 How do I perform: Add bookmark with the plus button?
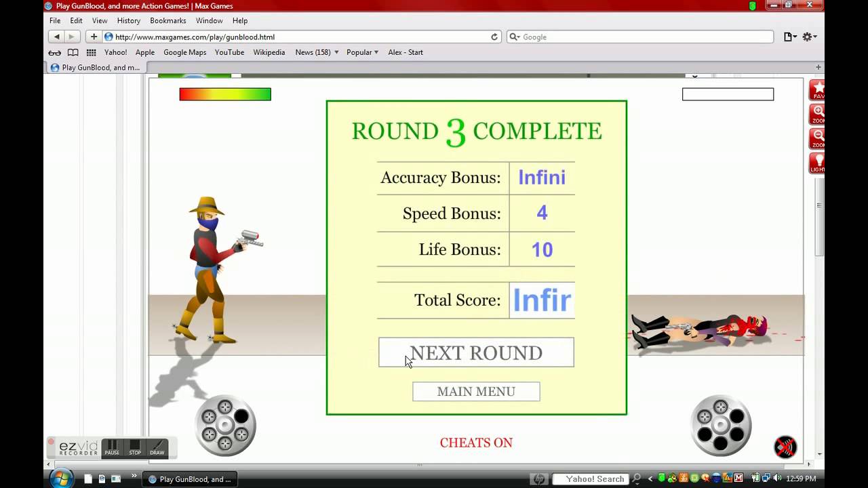pyautogui.click(x=94, y=37)
